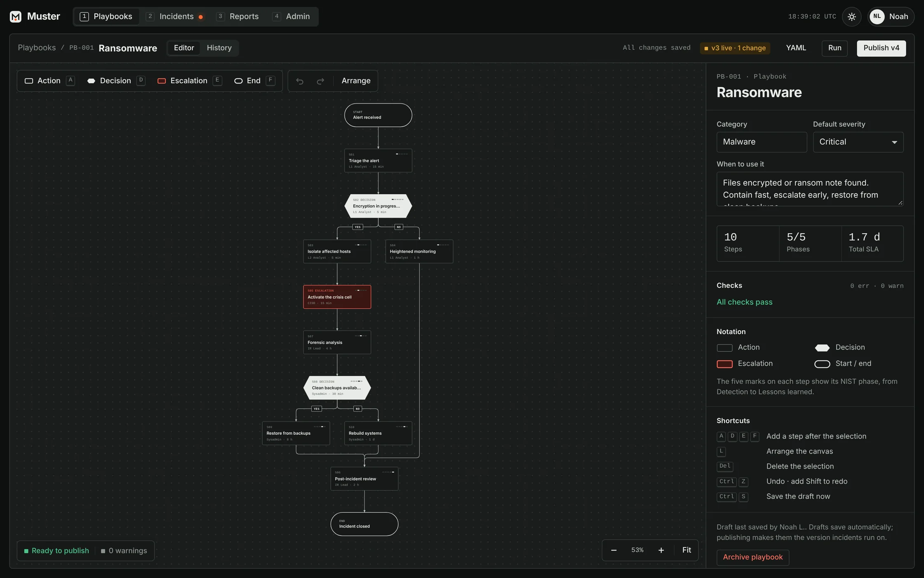Click the redo arrow icon
This screenshot has height=578, width=924.
[321, 81]
